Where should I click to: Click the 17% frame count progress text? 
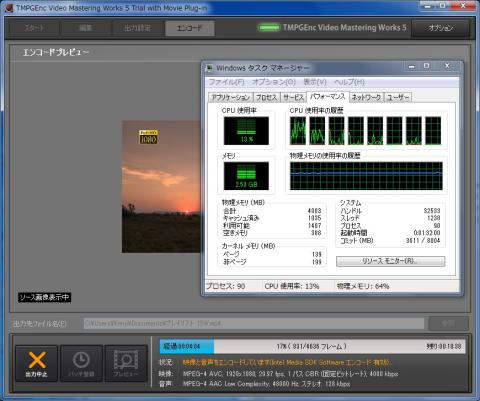(x=311, y=346)
